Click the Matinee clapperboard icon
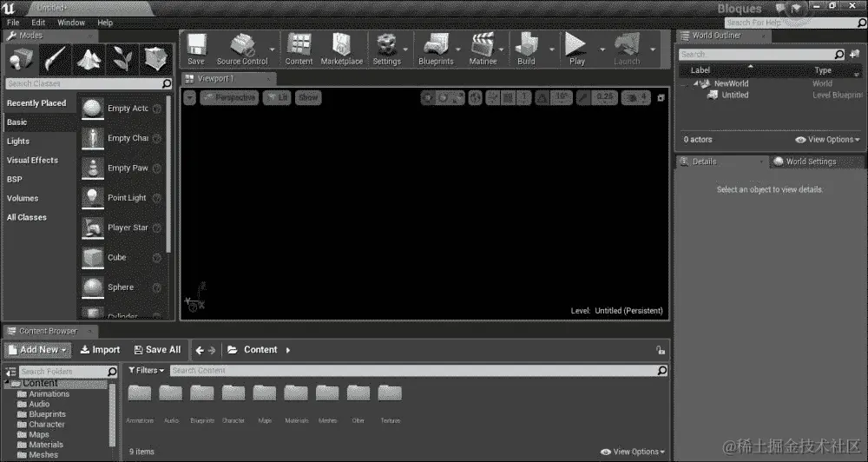 pyautogui.click(x=483, y=49)
